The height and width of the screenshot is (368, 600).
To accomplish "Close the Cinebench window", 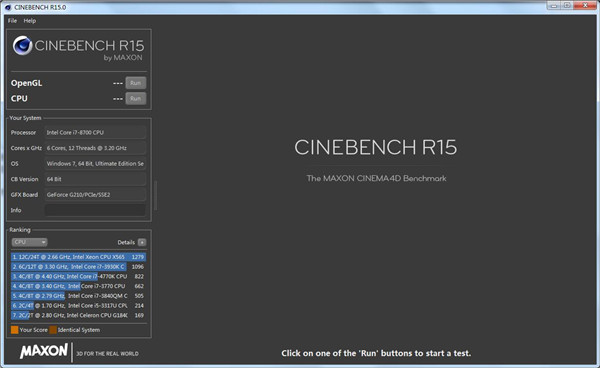I will click(x=585, y=5).
